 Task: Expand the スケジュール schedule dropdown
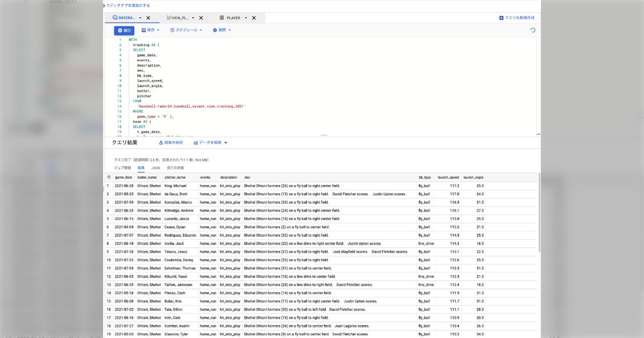(186, 30)
